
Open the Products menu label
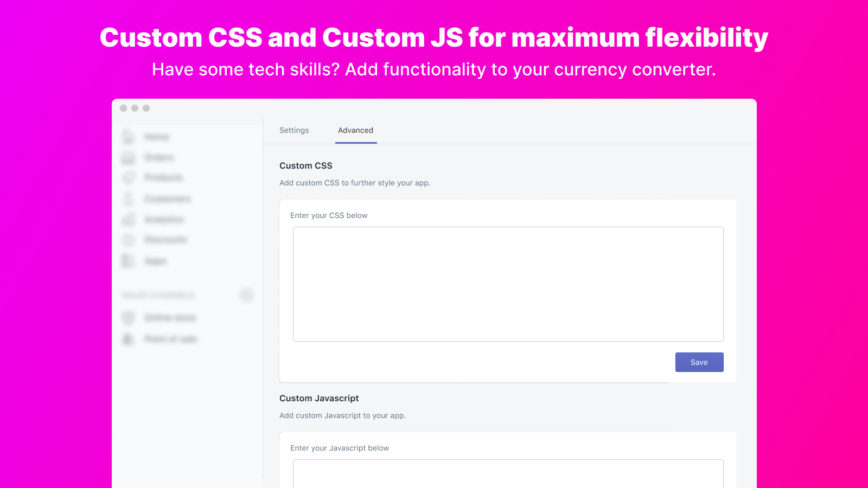pos(164,178)
